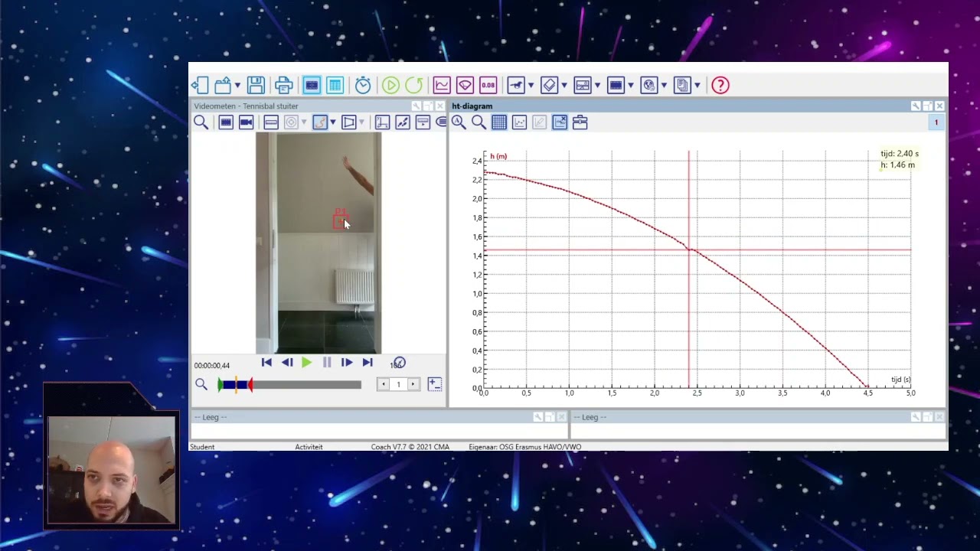Click the blue number 1 indicator in ht-diagram
The width and height of the screenshot is (980, 551).
point(936,122)
